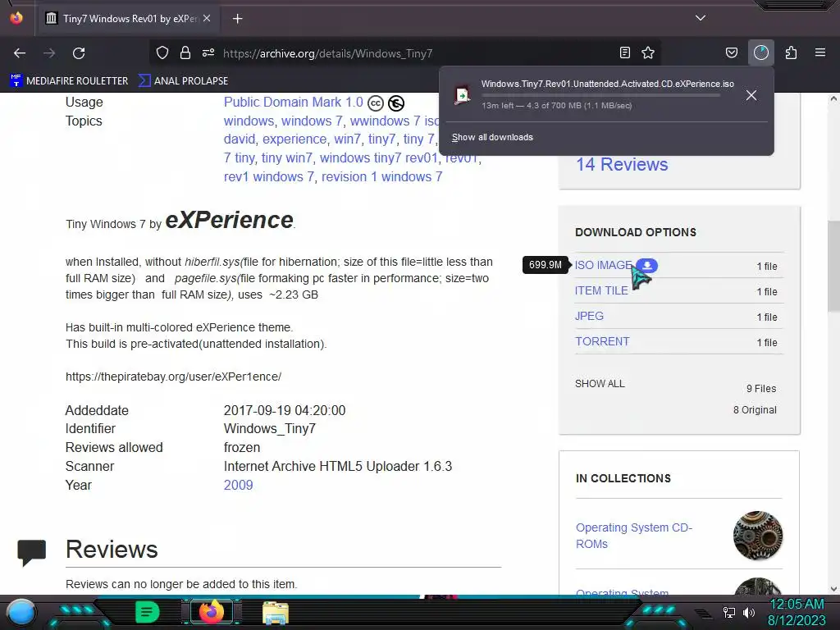The image size is (840, 630).
Task: Click SHOW ALL files
Action: (x=600, y=384)
